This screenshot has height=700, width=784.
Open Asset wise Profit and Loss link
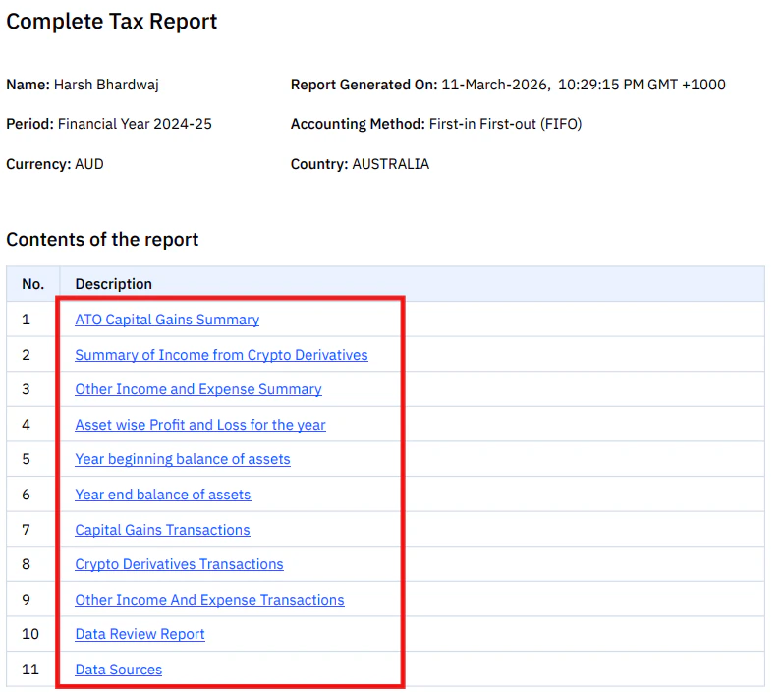pyautogui.click(x=200, y=425)
